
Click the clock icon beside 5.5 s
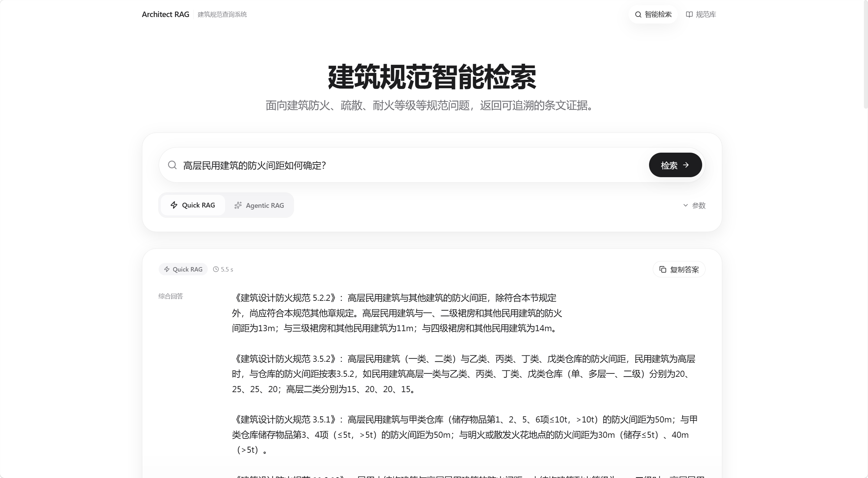(216, 269)
